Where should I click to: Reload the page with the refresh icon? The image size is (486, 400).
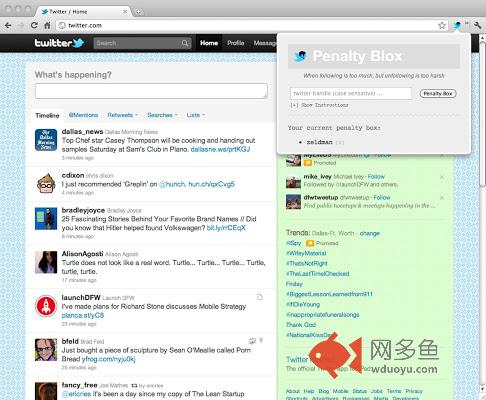[x=34, y=25]
